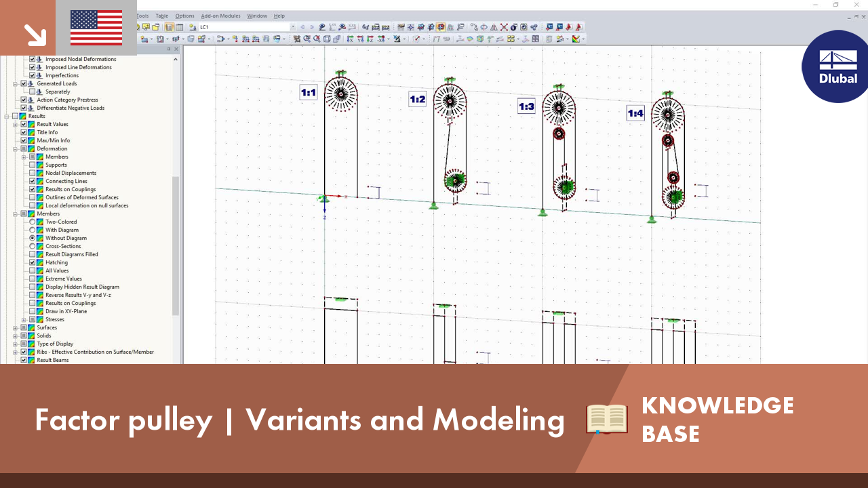Uncheck the Max/Min Info checkbox

tap(24, 140)
